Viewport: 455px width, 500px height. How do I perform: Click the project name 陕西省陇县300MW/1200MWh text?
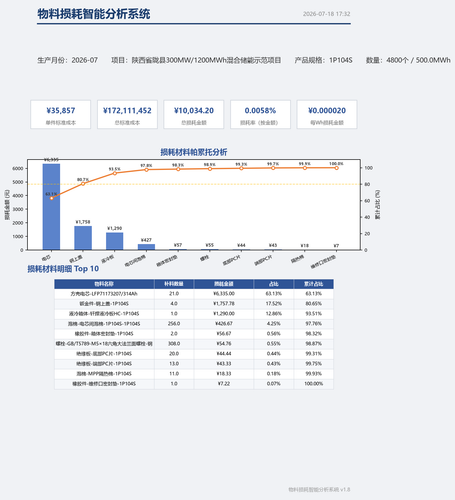196,60
